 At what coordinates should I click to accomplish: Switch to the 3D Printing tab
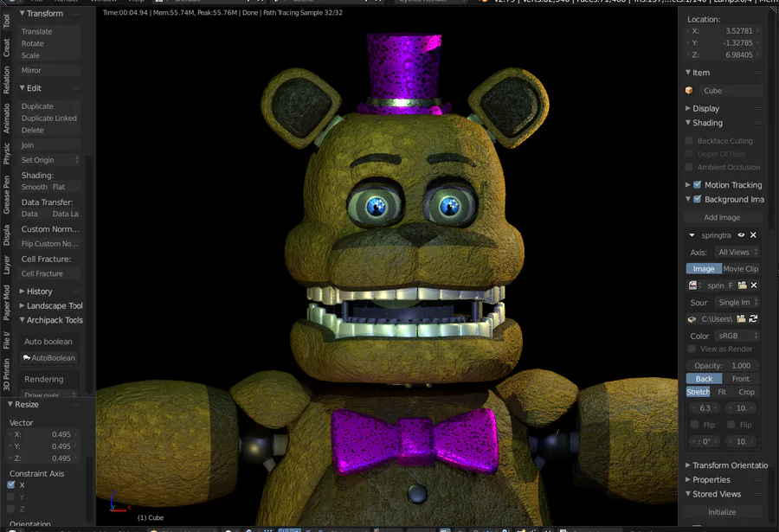pyautogui.click(x=6, y=375)
